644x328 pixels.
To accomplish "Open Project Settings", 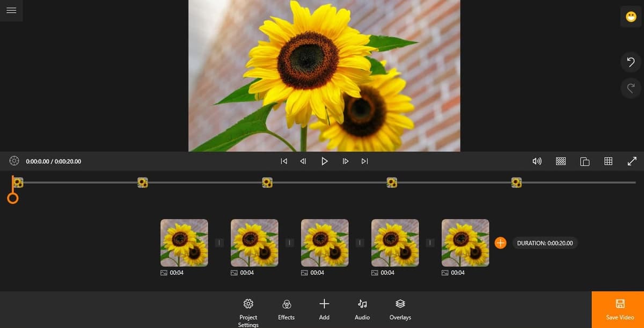I will 248,312.
